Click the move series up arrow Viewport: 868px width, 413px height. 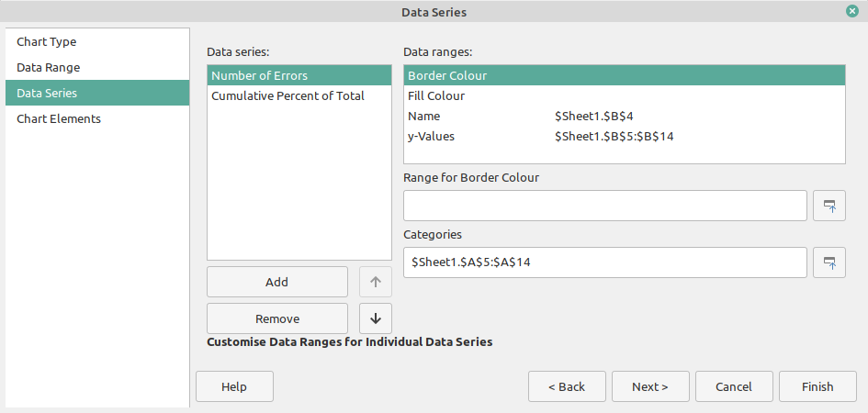click(x=376, y=282)
